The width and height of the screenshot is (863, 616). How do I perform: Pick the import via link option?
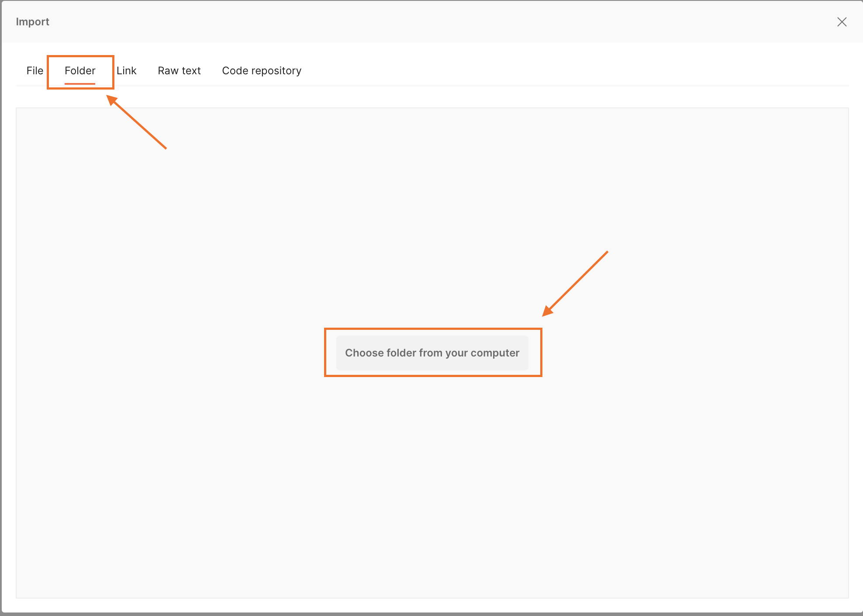pos(126,71)
